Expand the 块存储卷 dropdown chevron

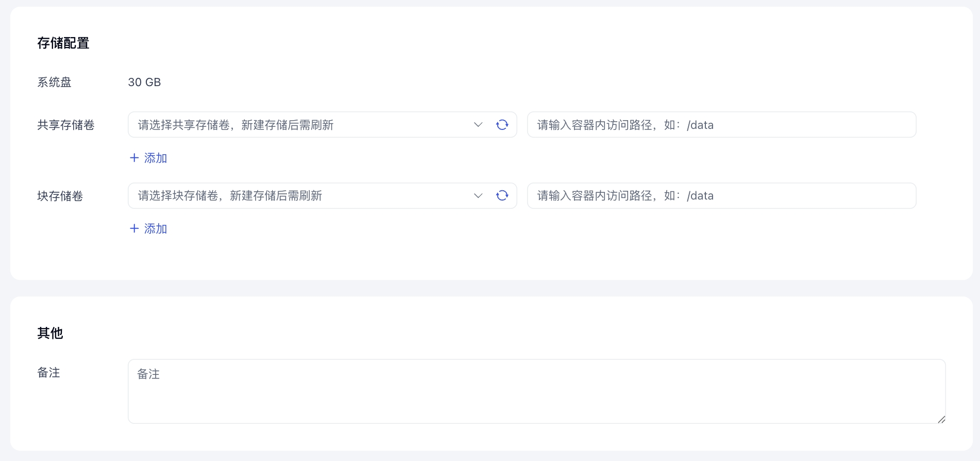[x=478, y=195]
